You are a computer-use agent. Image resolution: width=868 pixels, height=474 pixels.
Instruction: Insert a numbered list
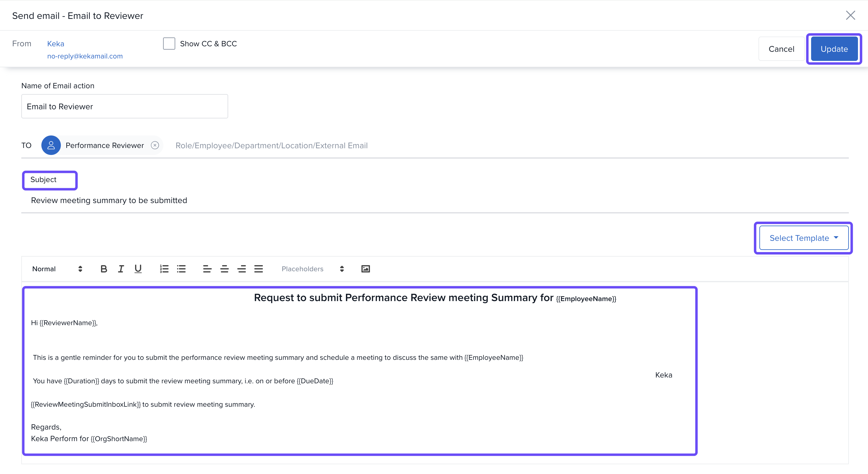point(164,269)
